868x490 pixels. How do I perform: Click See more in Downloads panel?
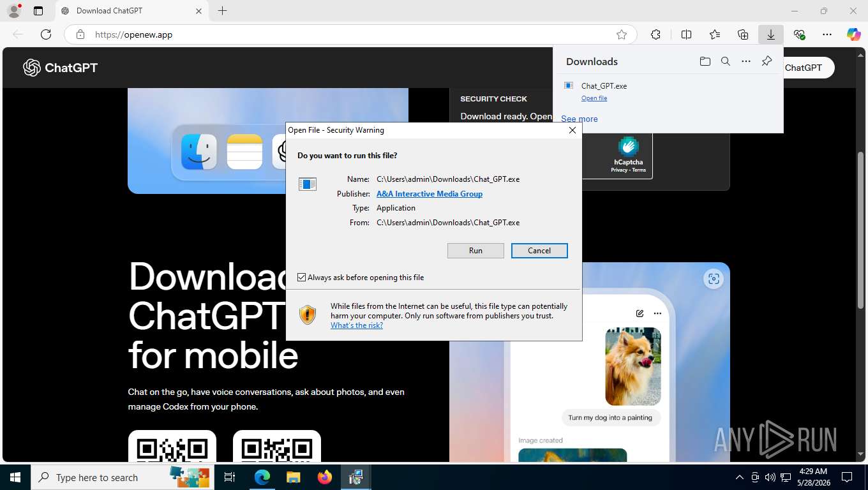[580, 119]
